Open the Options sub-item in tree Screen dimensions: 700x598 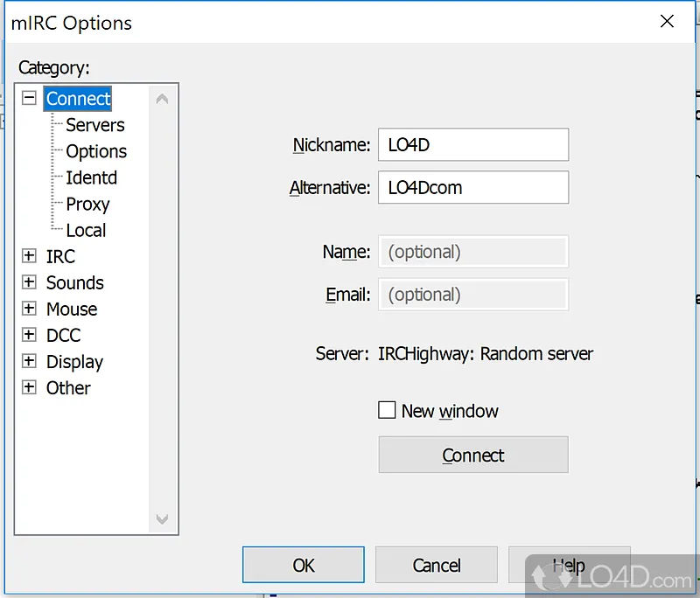[96, 151]
